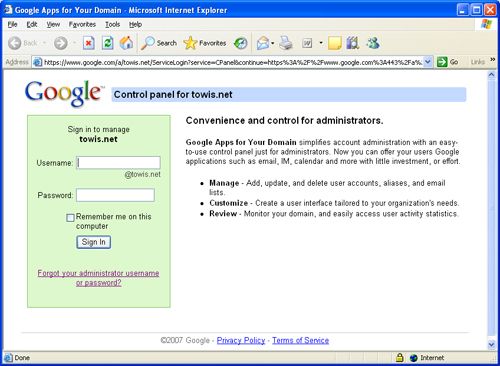
Task: Launch the Messenger people icon
Action: (x=373, y=43)
